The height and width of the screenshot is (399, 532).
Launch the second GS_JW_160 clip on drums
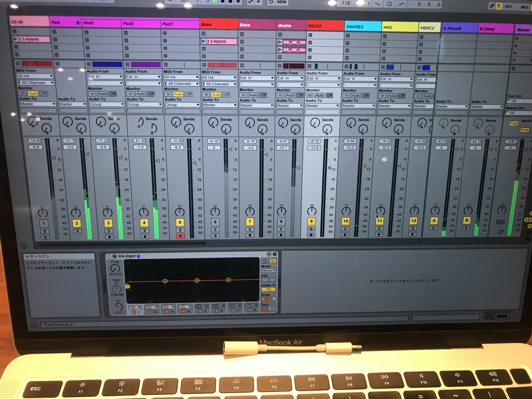pos(279,50)
